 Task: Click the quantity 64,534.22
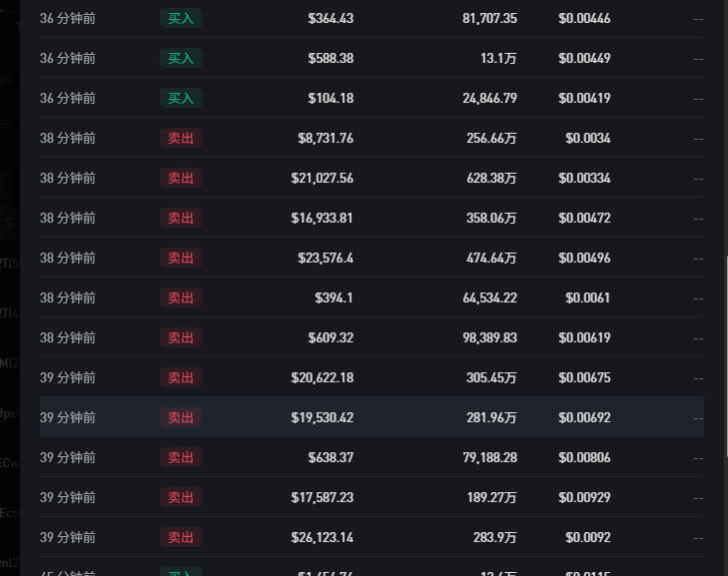tap(489, 297)
